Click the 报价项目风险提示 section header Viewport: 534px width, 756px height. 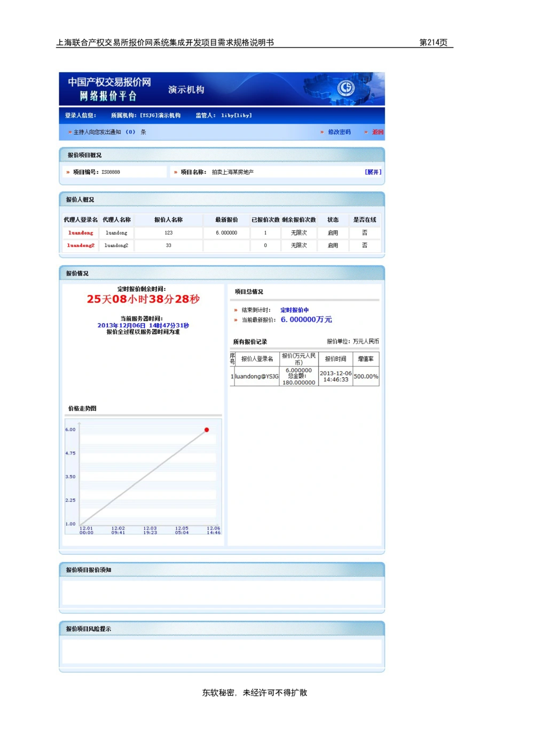tap(89, 629)
